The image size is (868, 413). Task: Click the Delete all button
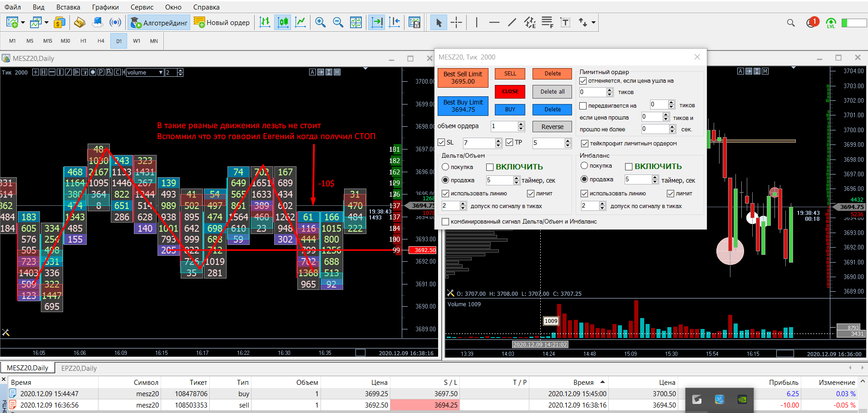pyautogui.click(x=552, y=92)
